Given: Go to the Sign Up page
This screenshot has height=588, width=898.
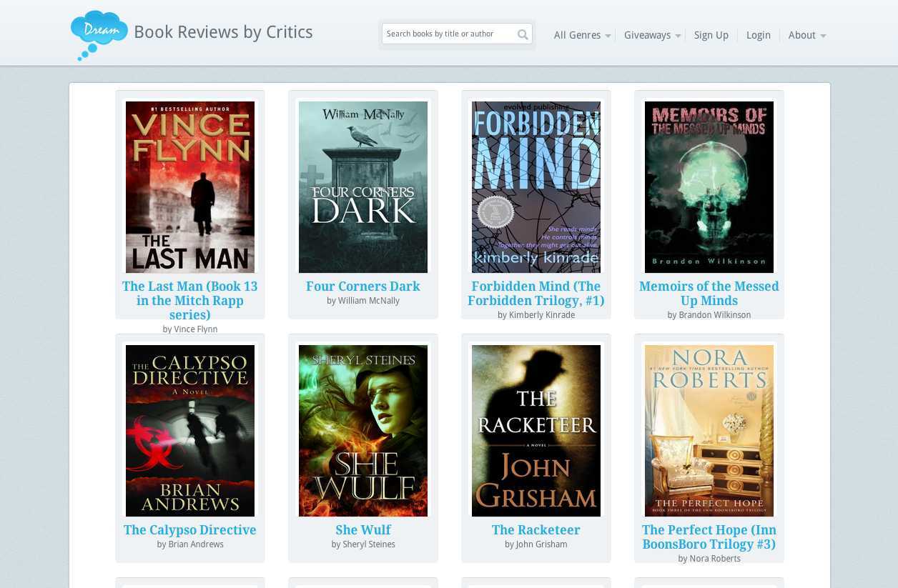Looking at the screenshot, I should pos(711,35).
